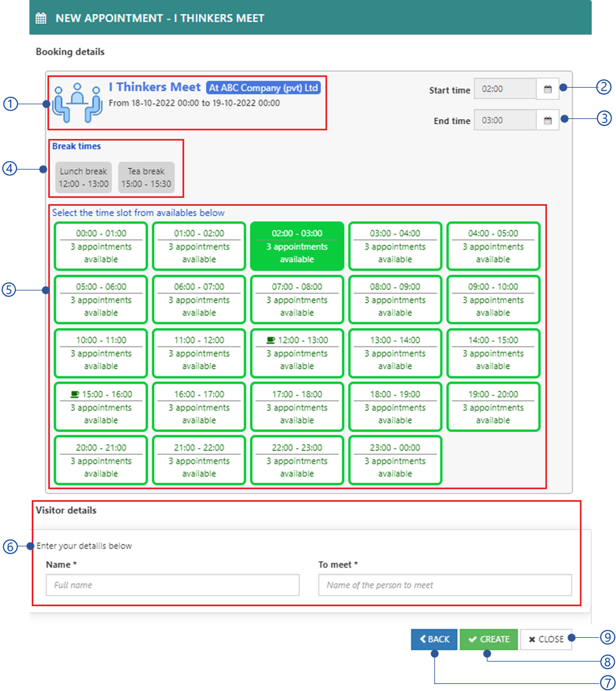
Task: Click the Start time field
Action: point(505,90)
